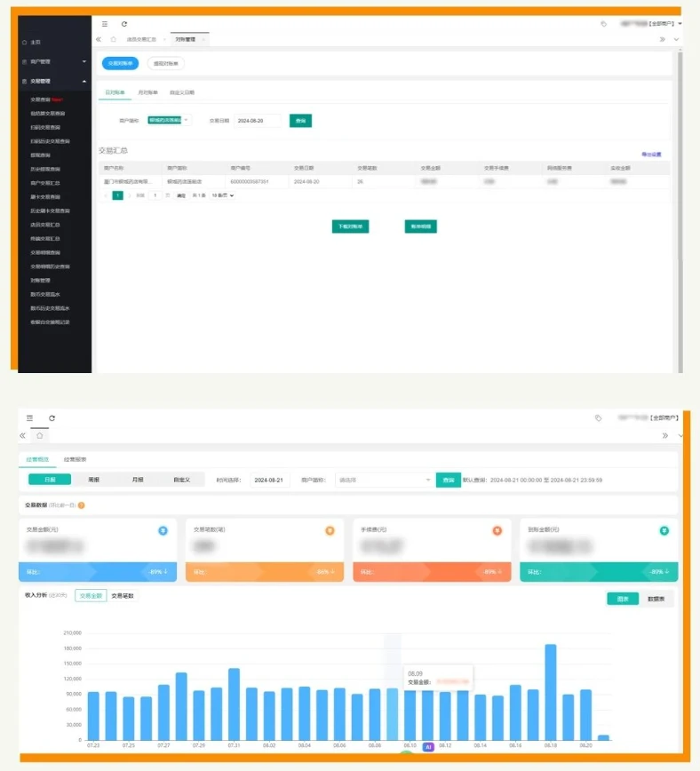Viewport: 700px width, 771px height.
Task: Open 商户简称 请选择 dropdown in dashboard
Action: click(384, 480)
